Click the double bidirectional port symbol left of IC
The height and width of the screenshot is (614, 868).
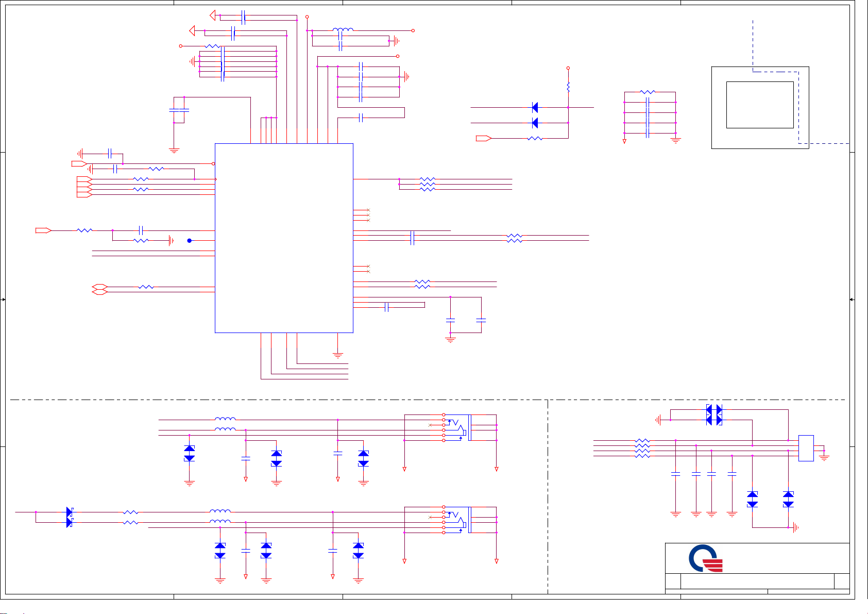(99, 289)
